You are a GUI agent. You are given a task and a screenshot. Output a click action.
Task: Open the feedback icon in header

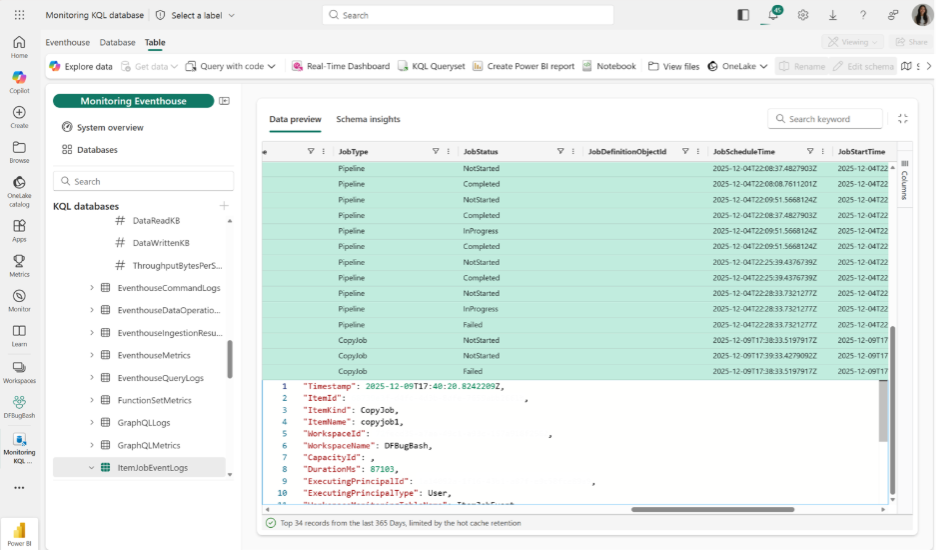893,15
